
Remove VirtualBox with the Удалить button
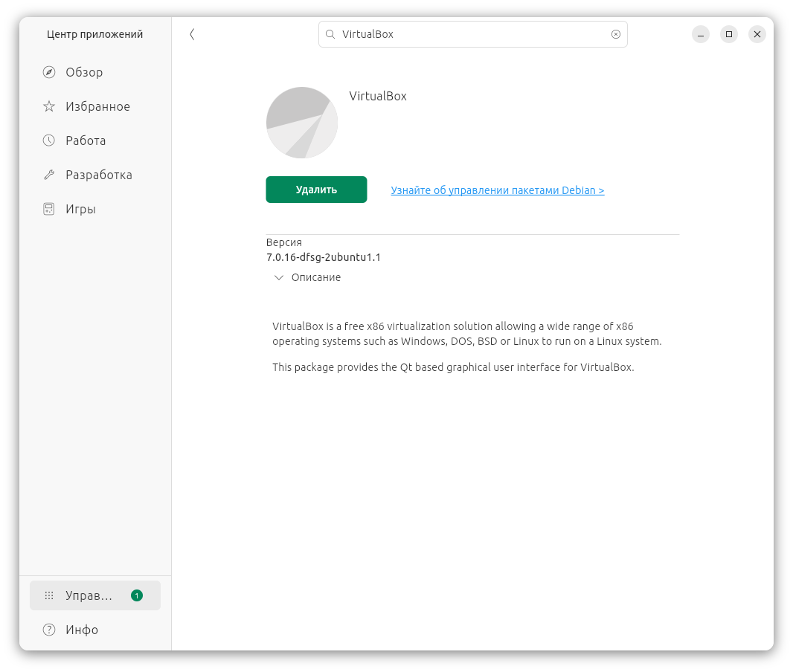click(317, 190)
